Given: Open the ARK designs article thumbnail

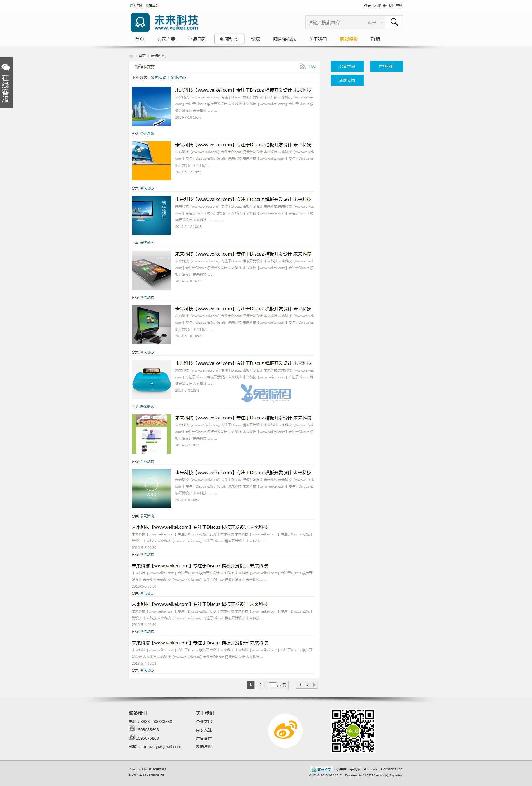Looking at the screenshot, I should (152, 489).
